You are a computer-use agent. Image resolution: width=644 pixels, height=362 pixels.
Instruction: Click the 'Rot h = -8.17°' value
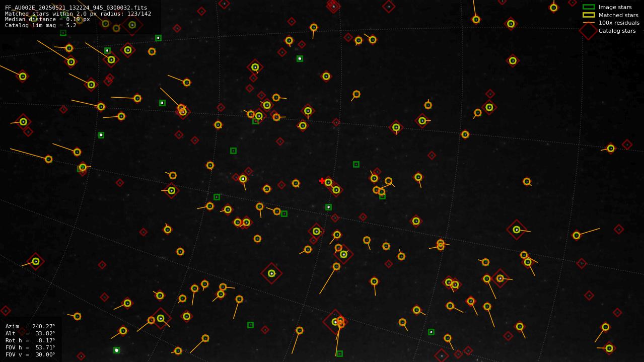[30, 340]
